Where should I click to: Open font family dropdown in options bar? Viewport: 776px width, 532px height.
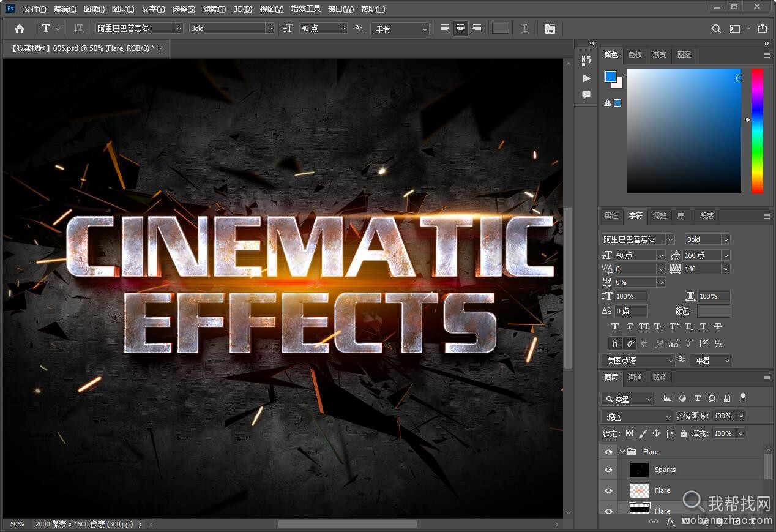tap(179, 28)
